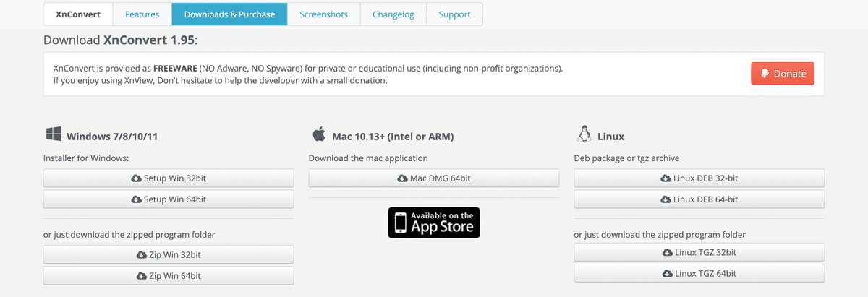The width and height of the screenshot is (868, 297).
Task: Click the Windows logo icon
Action: tap(54, 134)
